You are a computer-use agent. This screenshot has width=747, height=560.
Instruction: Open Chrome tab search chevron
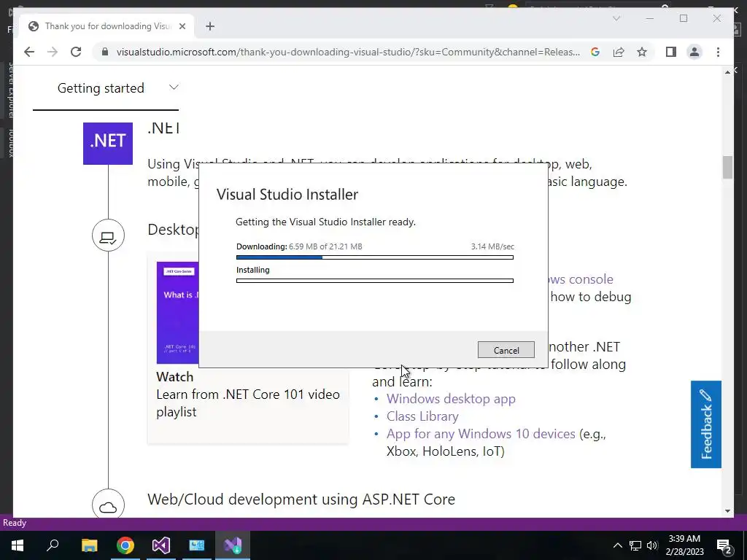coord(616,18)
